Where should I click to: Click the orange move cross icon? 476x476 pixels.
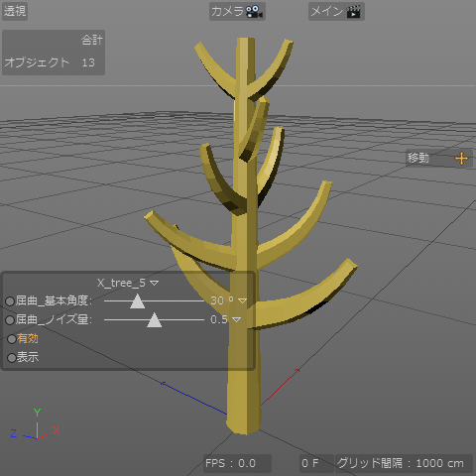tap(461, 159)
